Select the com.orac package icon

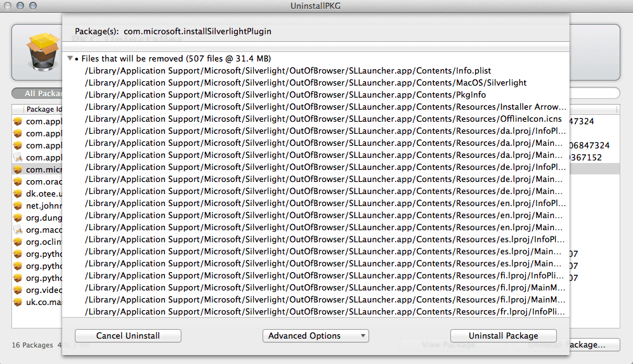click(x=18, y=181)
